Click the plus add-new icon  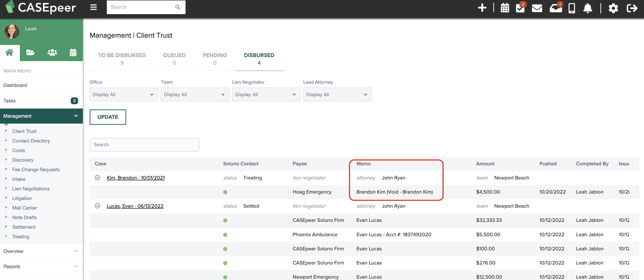tap(482, 8)
